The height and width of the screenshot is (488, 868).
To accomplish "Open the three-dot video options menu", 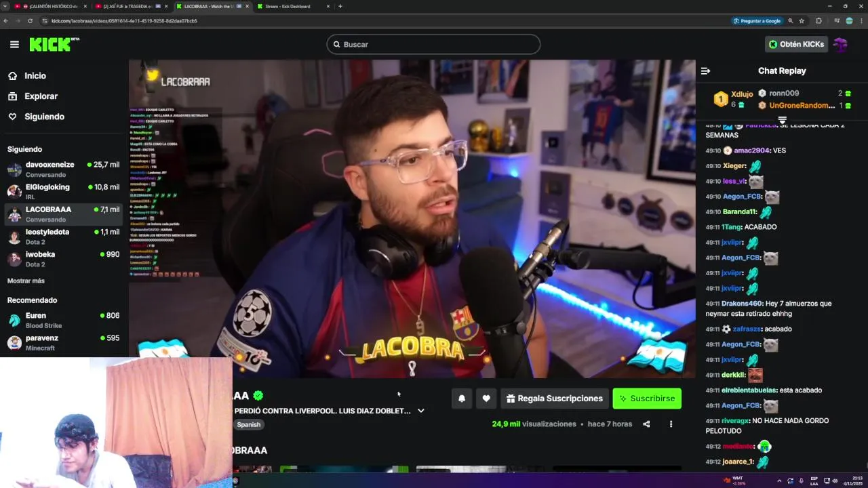I will tap(671, 424).
